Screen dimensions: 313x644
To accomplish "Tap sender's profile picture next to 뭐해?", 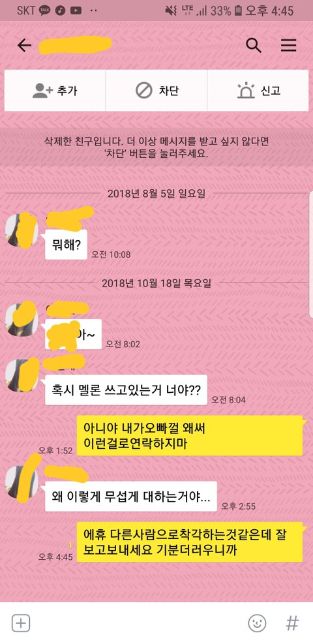I will pos(22,230).
